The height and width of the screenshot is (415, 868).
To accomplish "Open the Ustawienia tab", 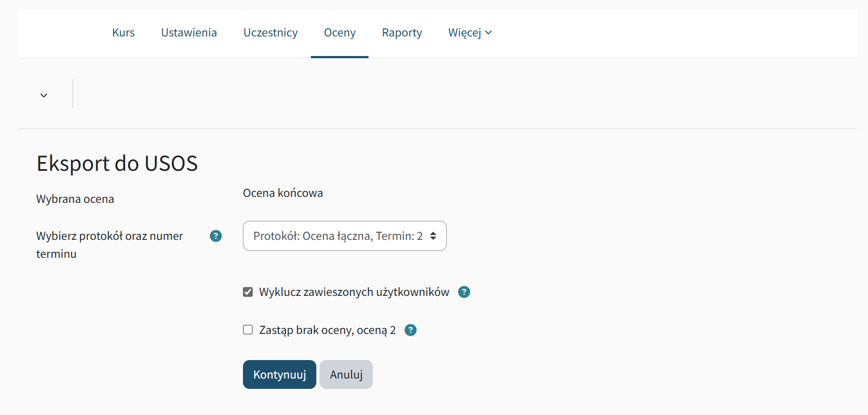I will (x=189, y=33).
